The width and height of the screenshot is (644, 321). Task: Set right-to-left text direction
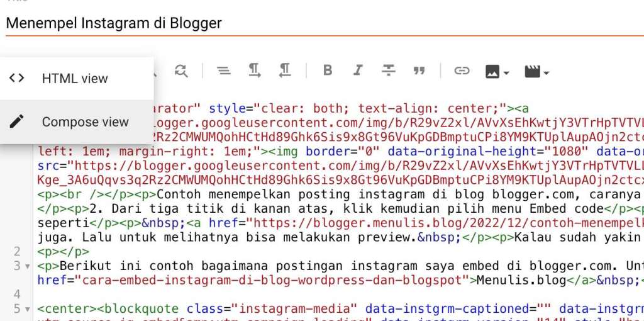(285, 70)
